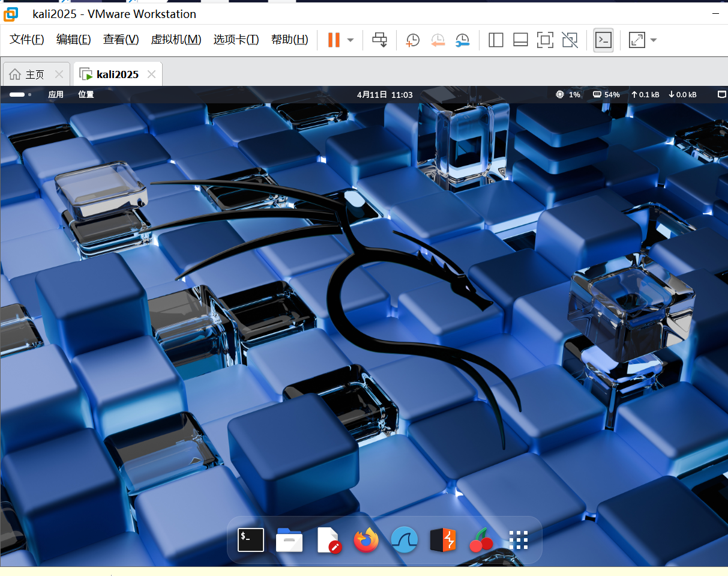Screen dimensions: 728x576
Task: Launch Burp Suite from the dock
Action: click(x=443, y=540)
